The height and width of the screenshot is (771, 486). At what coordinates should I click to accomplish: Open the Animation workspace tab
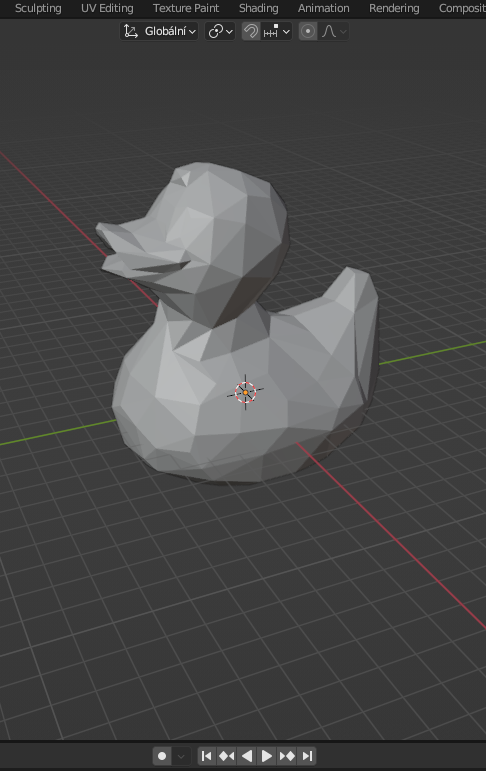coord(324,8)
